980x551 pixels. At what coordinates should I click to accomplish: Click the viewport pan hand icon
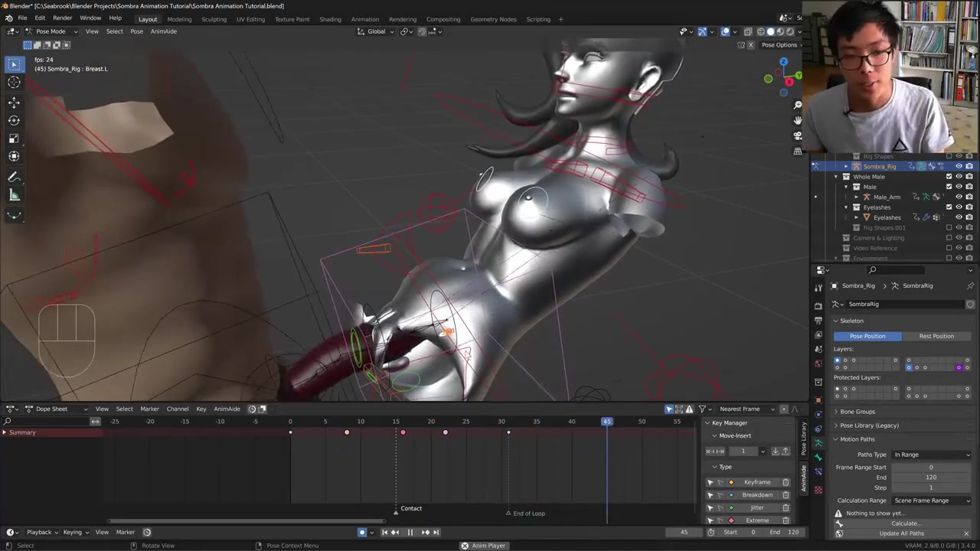(x=798, y=120)
